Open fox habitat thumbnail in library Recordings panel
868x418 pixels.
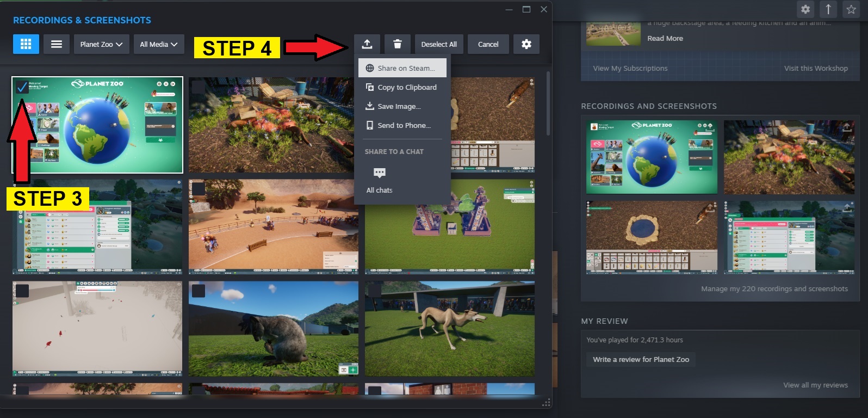click(789, 157)
